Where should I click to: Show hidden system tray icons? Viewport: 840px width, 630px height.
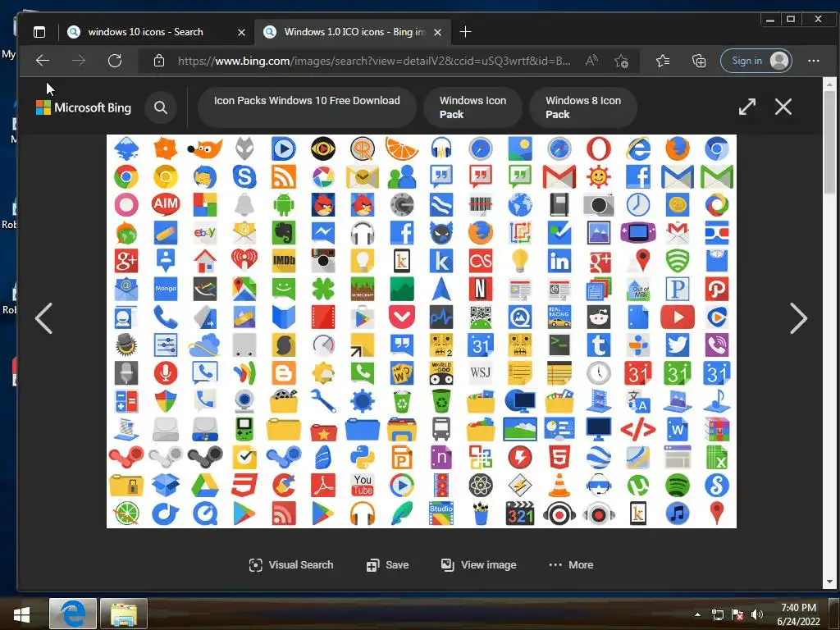697,614
